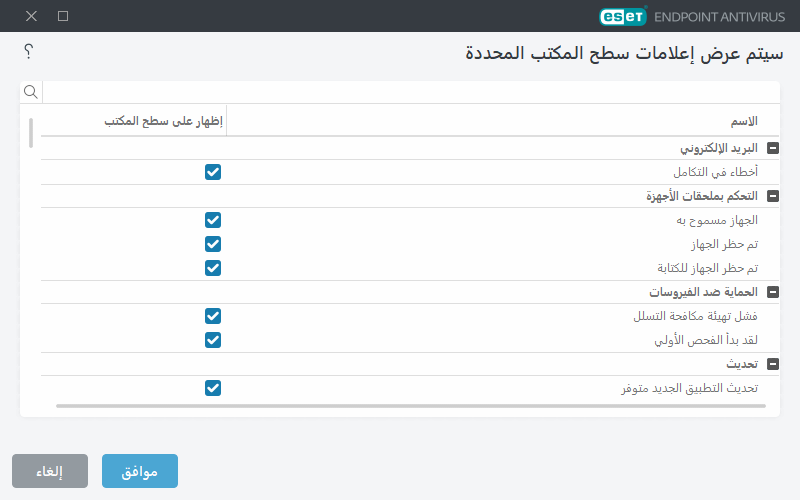Click inside the search input field
This screenshot has width=800, height=500.
(x=411, y=92)
